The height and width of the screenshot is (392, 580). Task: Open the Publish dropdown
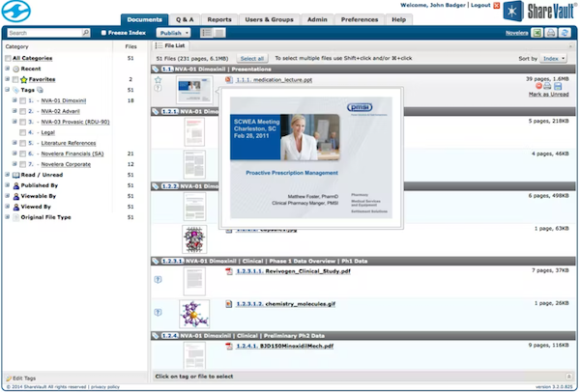click(x=173, y=33)
